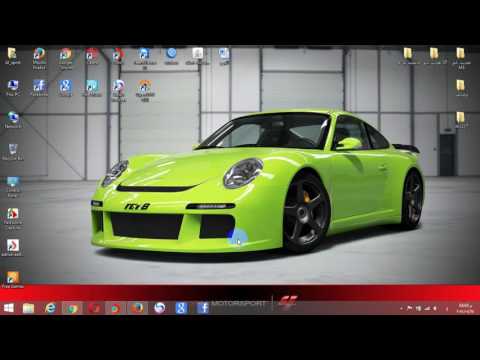The width and height of the screenshot is (480, 360).
Task: Select the folder in the desktop's top-right corner
Action: 460,58
